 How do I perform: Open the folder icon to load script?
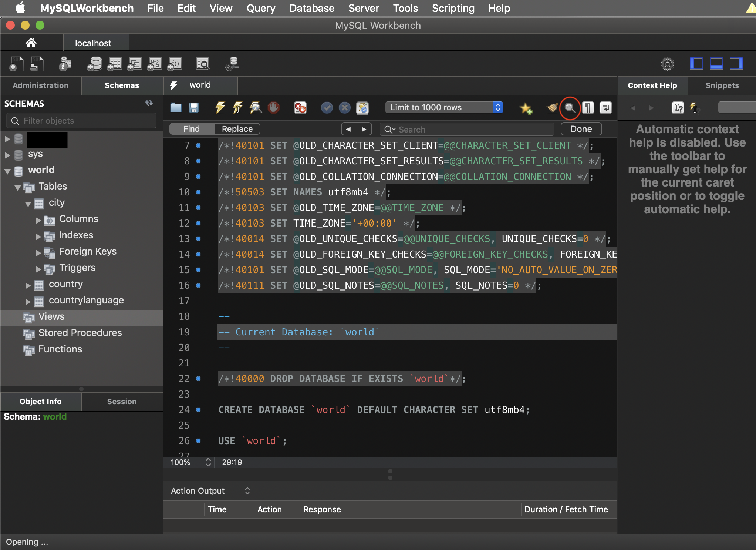pos(176,108)
